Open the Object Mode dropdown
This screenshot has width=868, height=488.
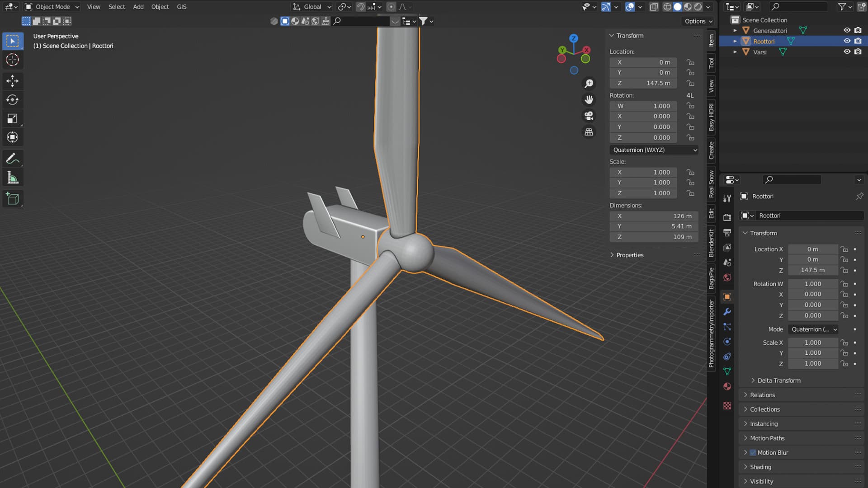coord(52,7)
